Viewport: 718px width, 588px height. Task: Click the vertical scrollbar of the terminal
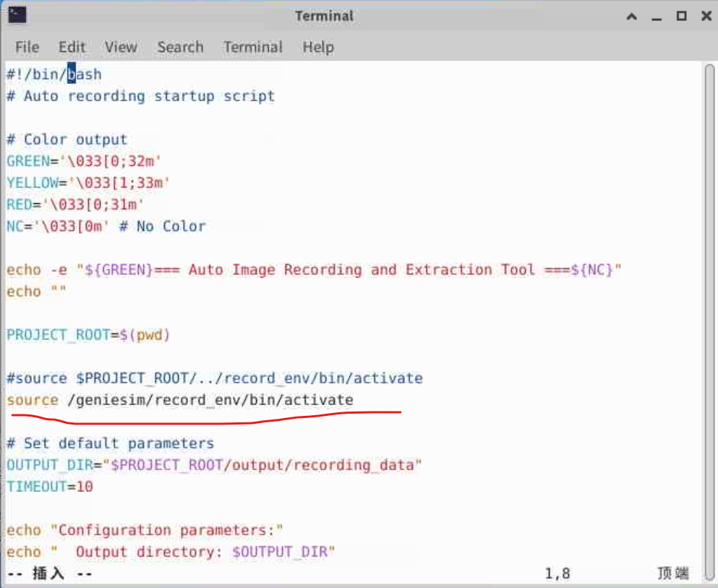click(710, 320)
